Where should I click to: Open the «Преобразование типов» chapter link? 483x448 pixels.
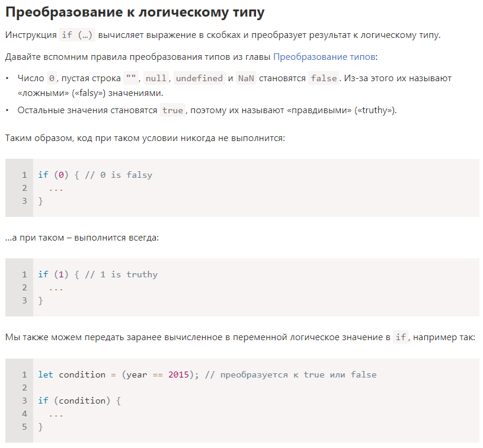tap(324, 57)
